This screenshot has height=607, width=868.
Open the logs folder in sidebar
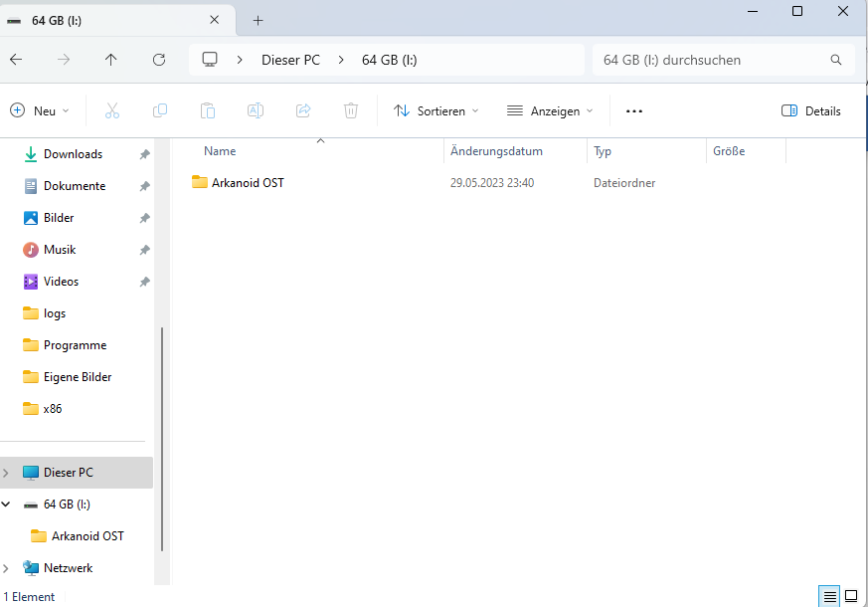[55, 313]
